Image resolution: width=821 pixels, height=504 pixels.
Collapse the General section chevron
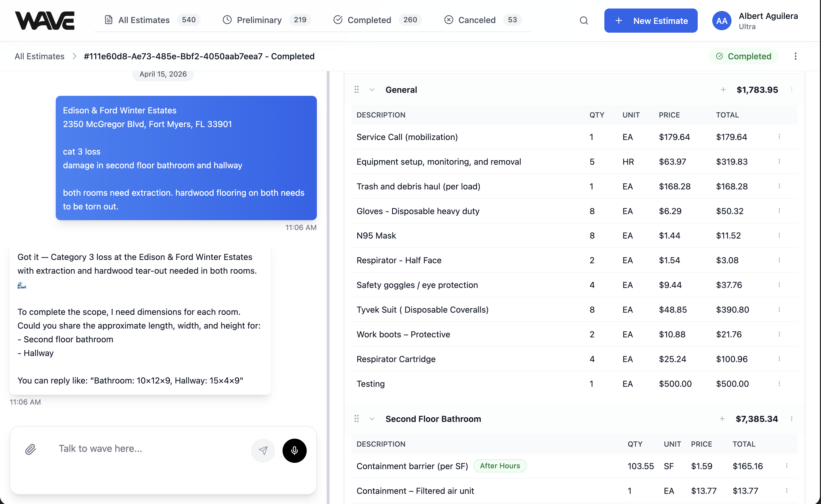click(372, 90)
